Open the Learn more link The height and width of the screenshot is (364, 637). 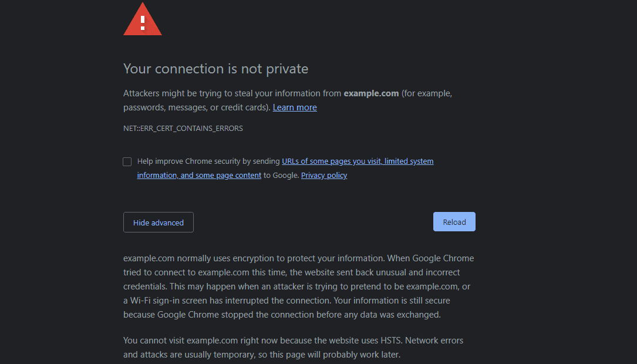pos(295,107)
